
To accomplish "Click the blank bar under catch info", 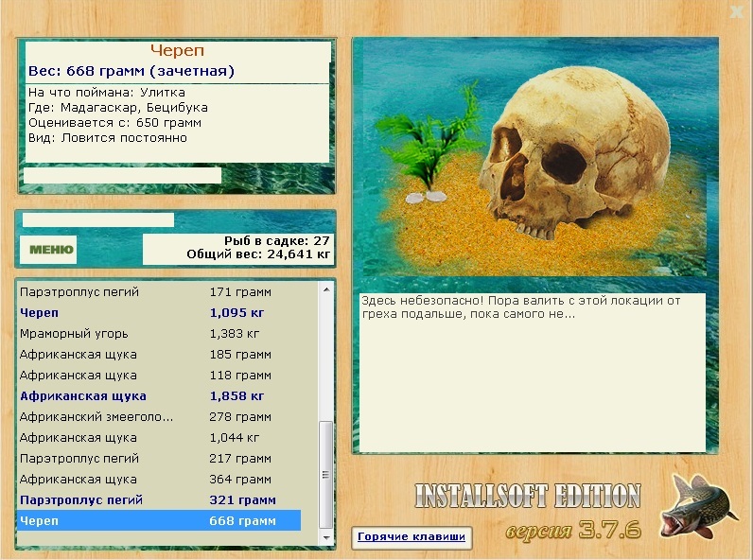I will coord(122,175).
